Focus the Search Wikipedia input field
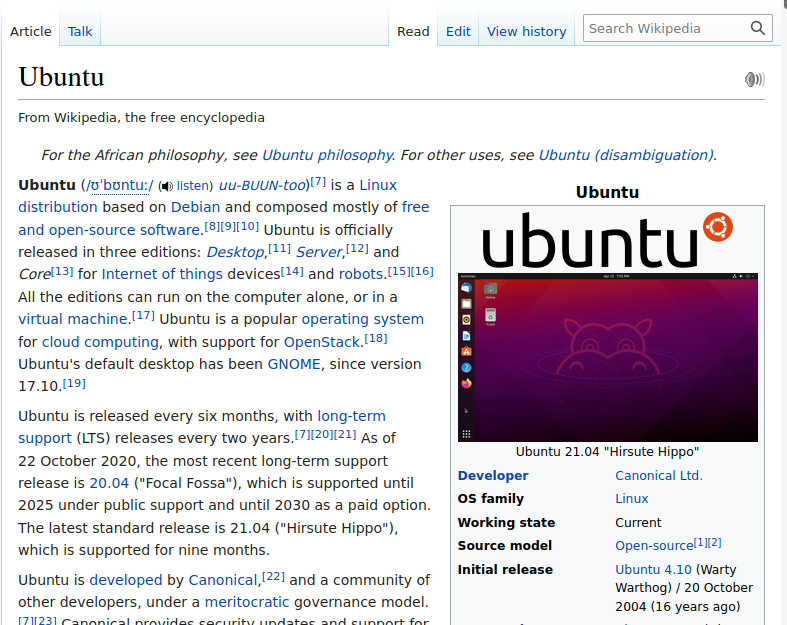The image size is (787, 625). click(664, 29)
